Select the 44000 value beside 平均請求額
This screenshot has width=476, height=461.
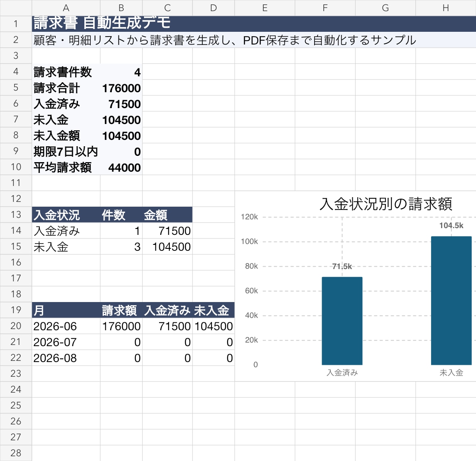tap(121, 167)
